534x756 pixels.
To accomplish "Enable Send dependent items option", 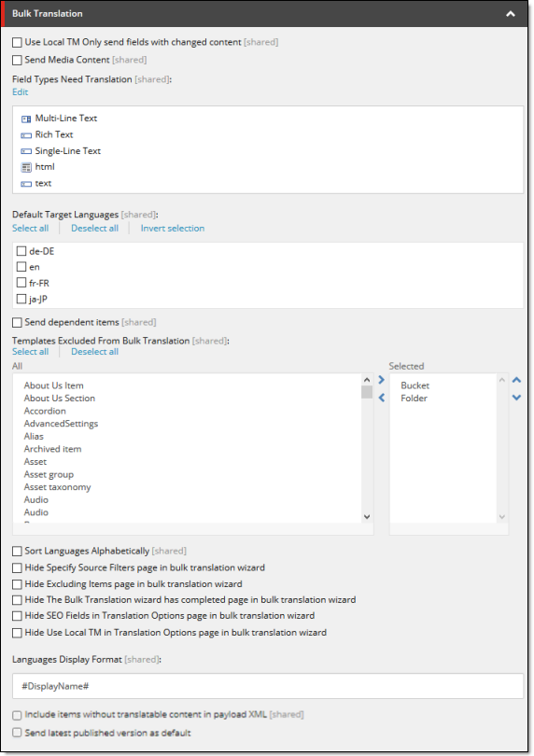I will (17, 322).
